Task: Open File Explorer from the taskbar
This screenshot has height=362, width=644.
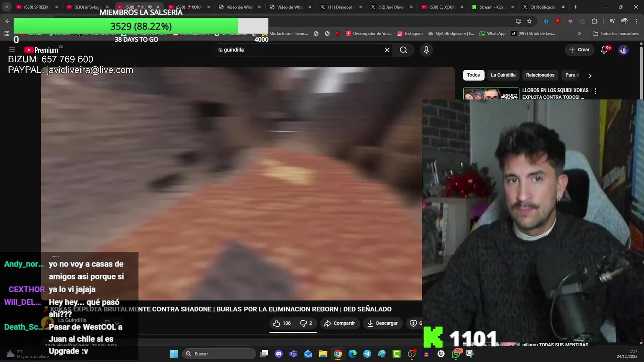Action: click(x=323, y=354)
